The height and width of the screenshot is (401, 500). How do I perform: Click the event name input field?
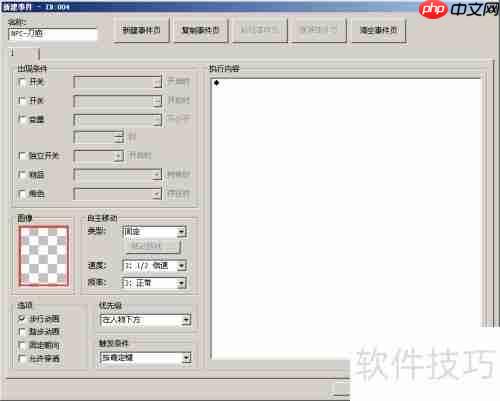[53, 34]
